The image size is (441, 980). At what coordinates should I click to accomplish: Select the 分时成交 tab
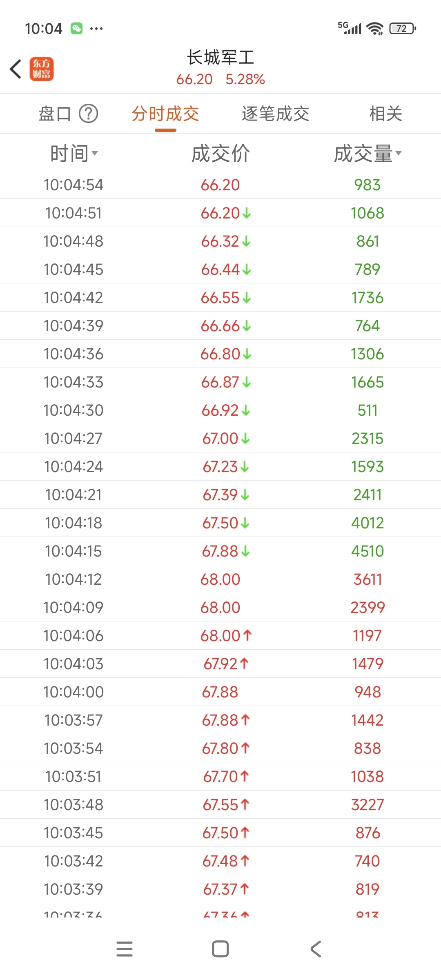pyautogui.click(x=165, y=114)
